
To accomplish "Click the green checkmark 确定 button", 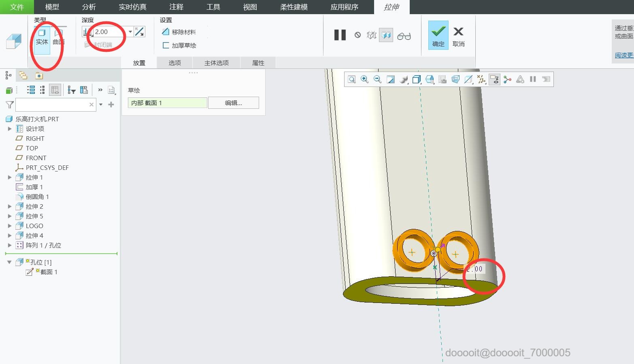I will tap(438, 35).
